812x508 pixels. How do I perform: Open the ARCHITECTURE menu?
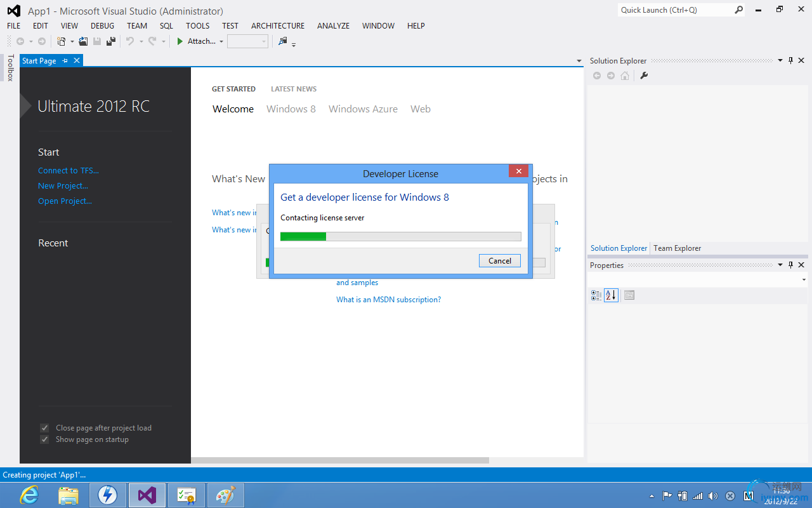[278, 26]
